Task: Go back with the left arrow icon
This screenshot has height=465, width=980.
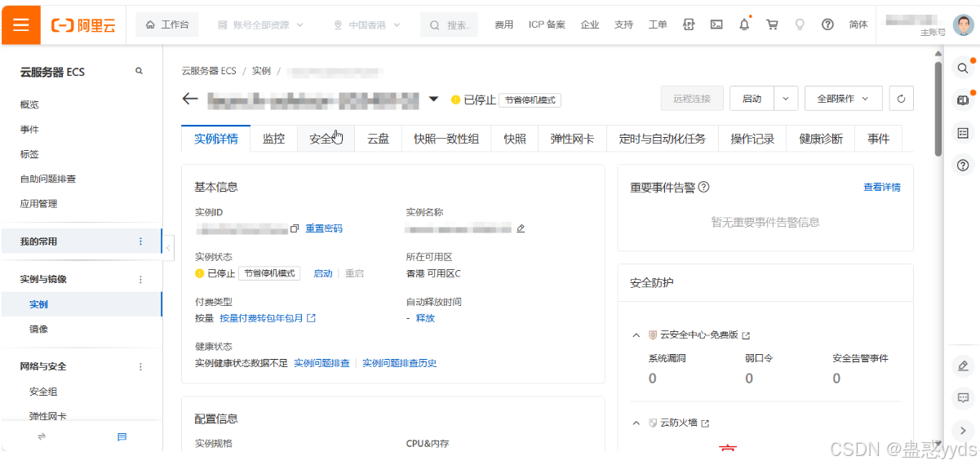Action: (190, 99)
